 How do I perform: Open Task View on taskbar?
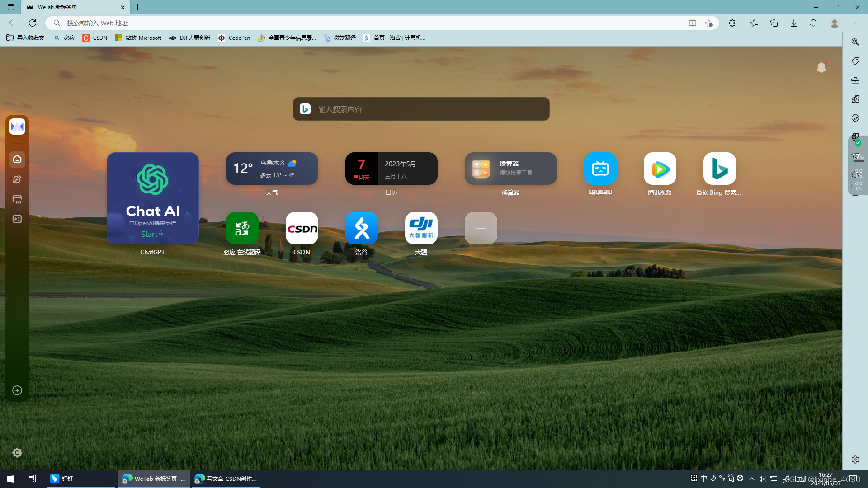33,479
